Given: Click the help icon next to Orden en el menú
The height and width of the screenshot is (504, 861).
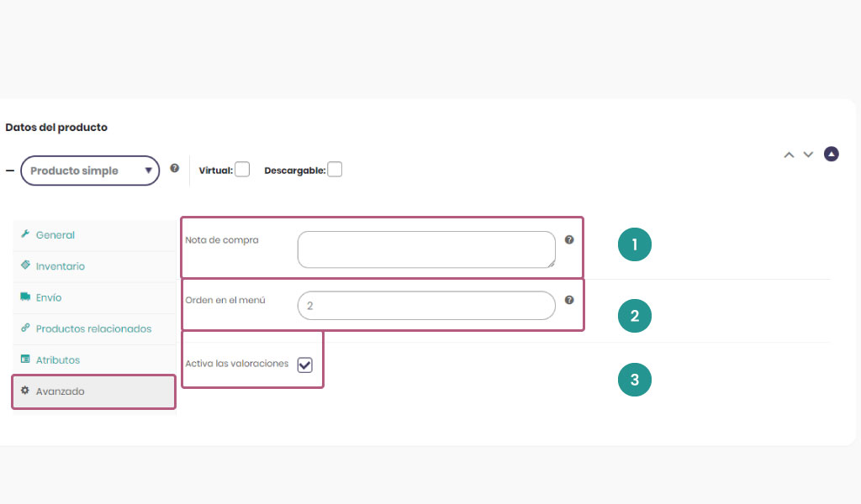Looking at the screenshot, I should 569,300.
